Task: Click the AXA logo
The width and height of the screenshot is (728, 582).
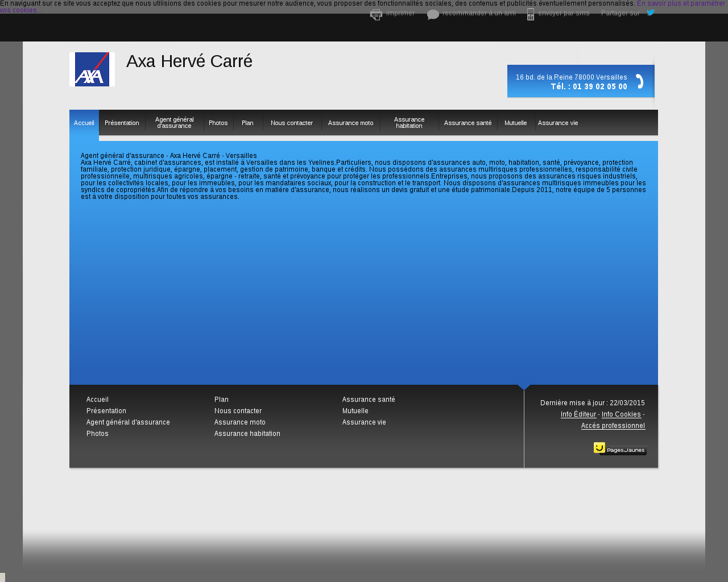Action: 92,69
